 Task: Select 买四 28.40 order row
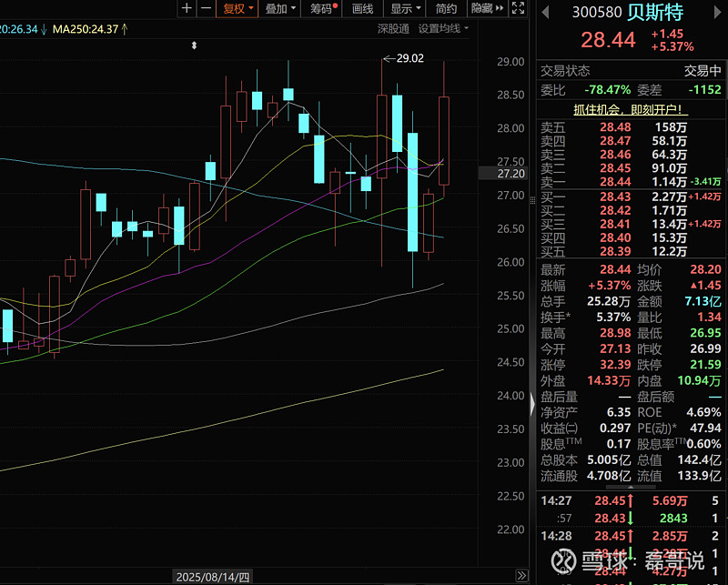coord(631,237)
